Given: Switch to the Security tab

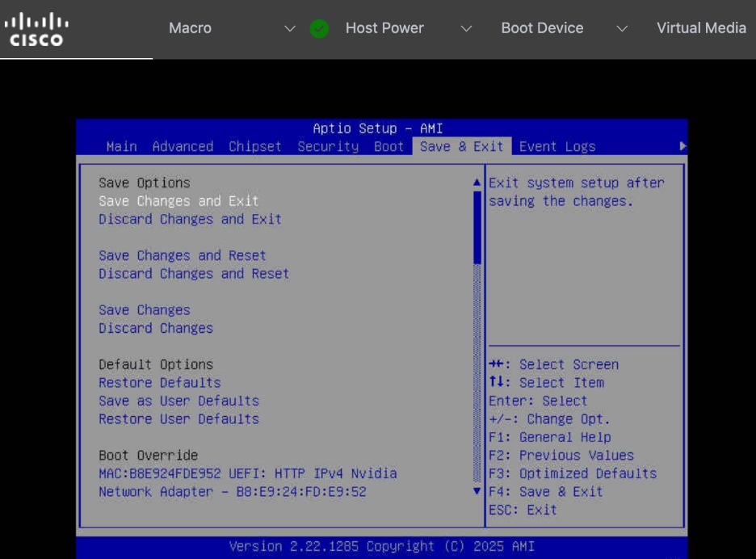Looking at the screenshot, I should [x=326, y=146].
